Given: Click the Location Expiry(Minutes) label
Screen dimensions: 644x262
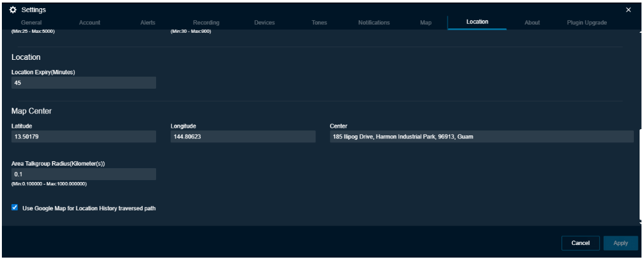Looking at the screenshot, I should 43,72.
